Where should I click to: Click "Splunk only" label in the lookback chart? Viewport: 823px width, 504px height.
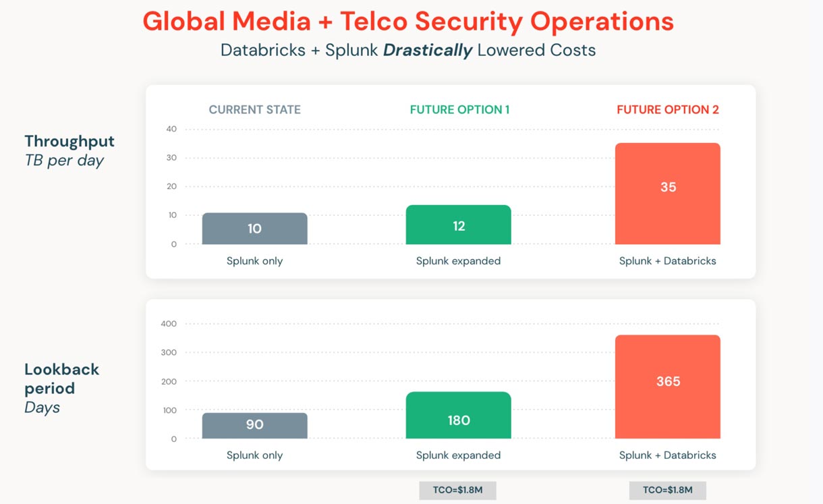click(x=254, y=455)
